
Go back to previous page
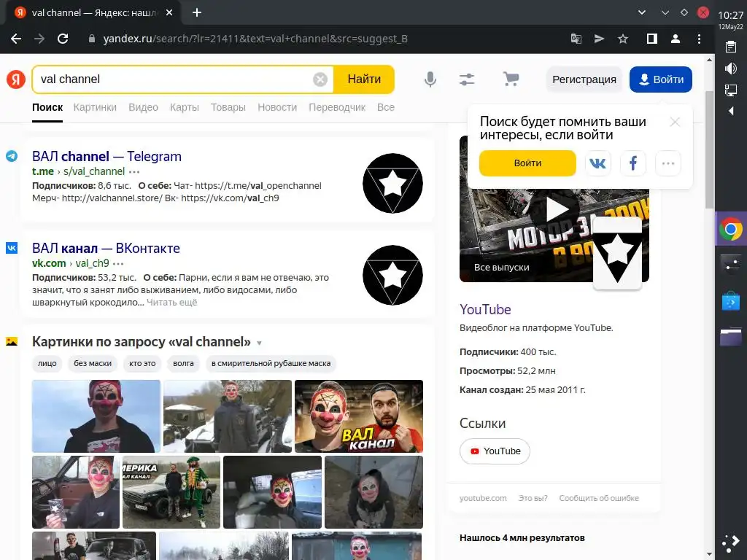coord(16,39)
